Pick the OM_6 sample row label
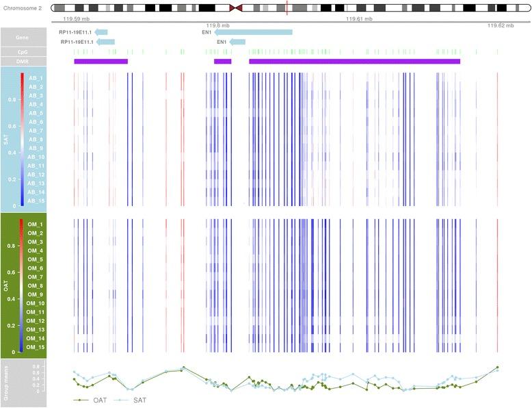Screen dimensions: 532x408 pos(36,268)
